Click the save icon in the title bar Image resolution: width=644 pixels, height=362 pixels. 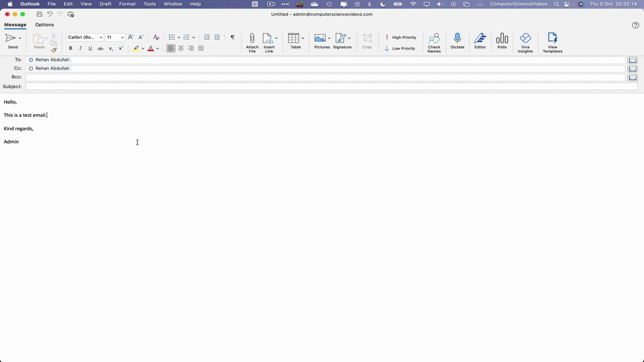point(39,14)
